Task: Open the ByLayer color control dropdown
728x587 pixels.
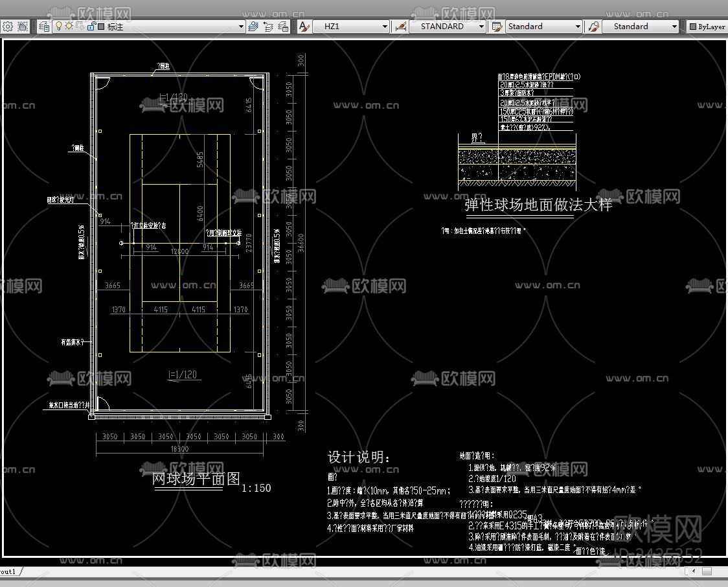Action: point(707,27)
